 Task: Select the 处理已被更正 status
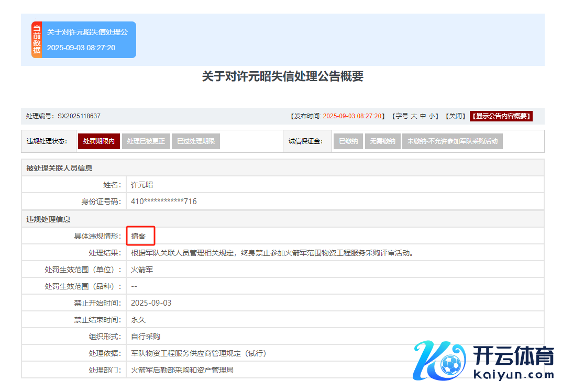[x=146, y=141]
